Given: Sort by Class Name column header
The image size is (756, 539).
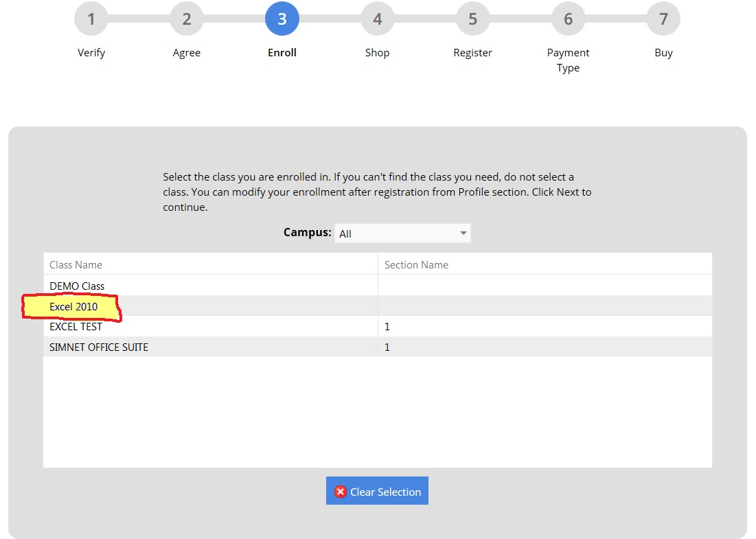Looking at the screenshot, I should pyautogui.click(x=211, y=264).
